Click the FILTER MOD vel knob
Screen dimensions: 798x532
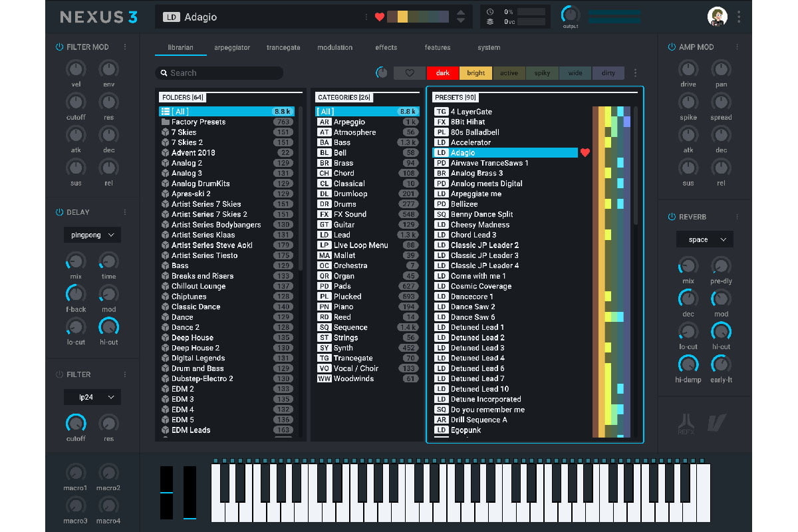click(76, 68)
